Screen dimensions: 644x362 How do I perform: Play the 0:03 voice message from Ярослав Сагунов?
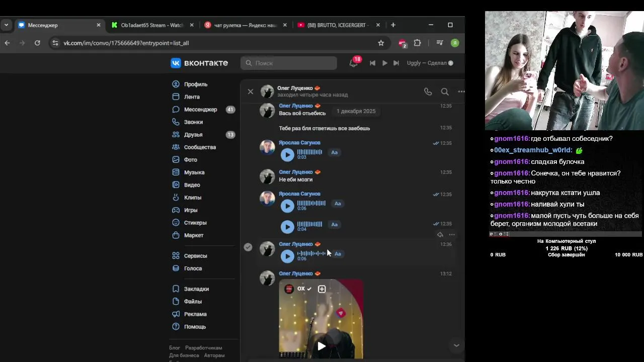coord(287,155)
